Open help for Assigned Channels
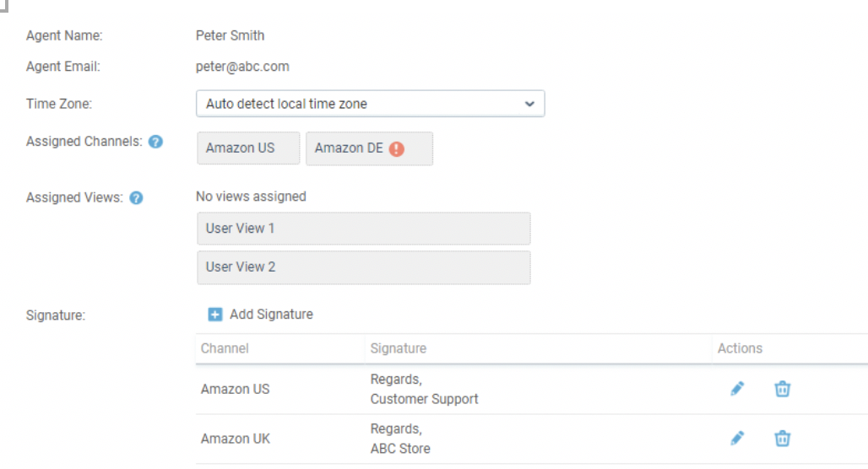This screenshot has height=469, width=868. click(155, 142)
